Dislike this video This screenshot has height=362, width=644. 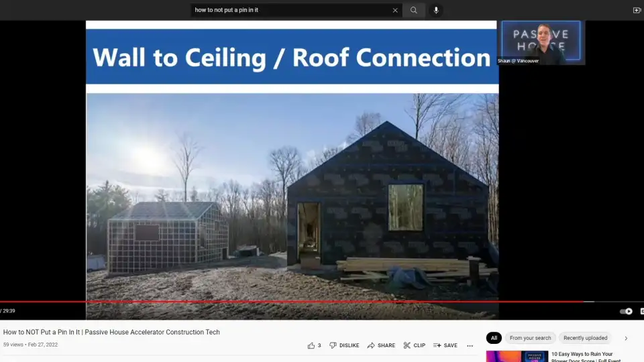[x=343, y=345]
